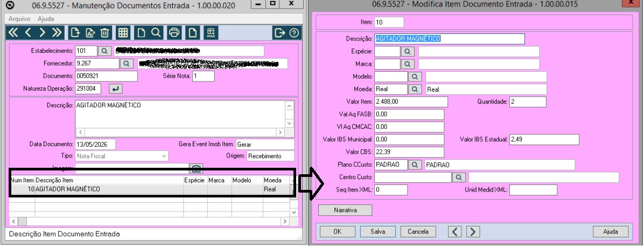
Task: Click the Valor IBS Municipal field
Action: (x=409, y=140)
